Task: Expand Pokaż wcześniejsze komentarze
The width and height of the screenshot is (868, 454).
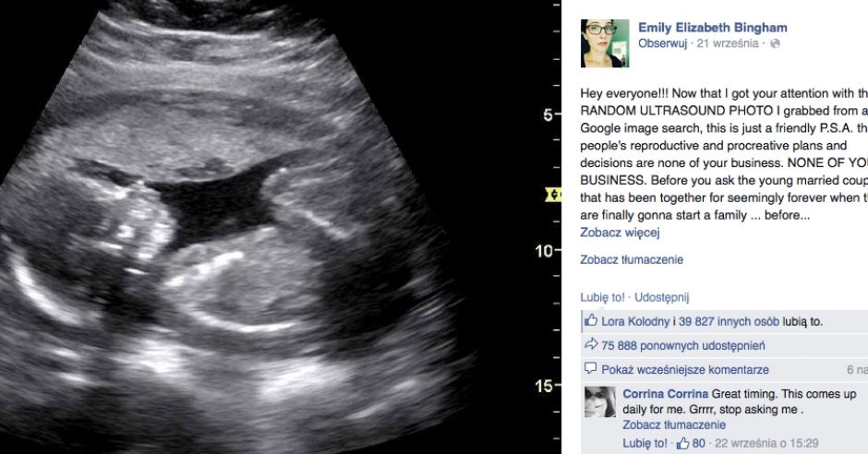Action: (x=685, y=370)
